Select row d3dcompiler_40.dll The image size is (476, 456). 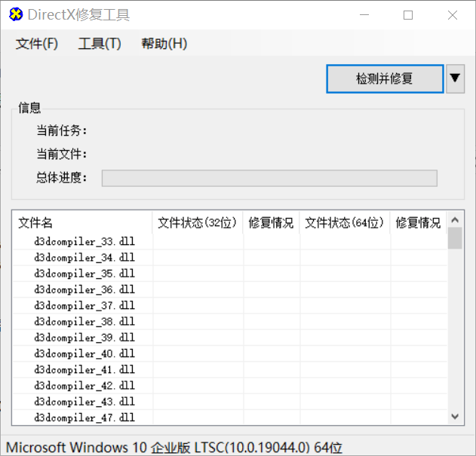click(x=230, y=353)
